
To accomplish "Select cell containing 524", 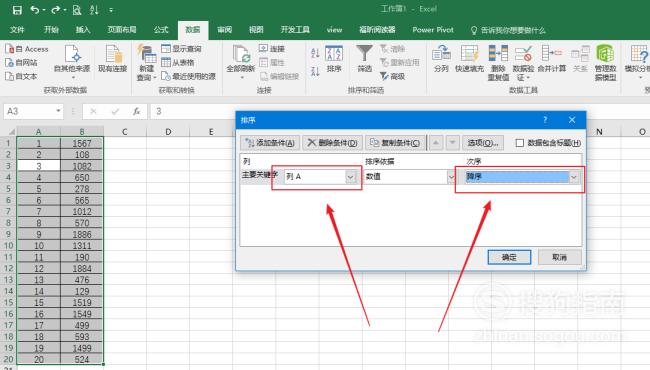I will pyautogui.click(x=82, y=360).
